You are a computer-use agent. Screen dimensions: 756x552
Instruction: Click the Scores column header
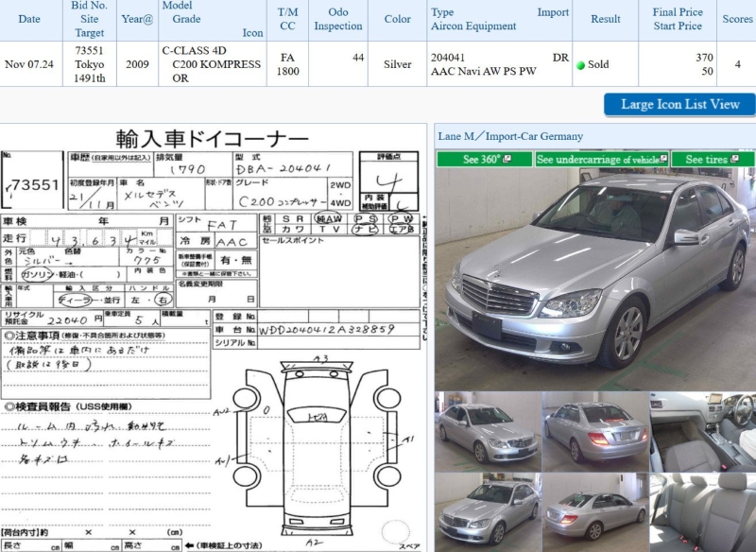737,19
